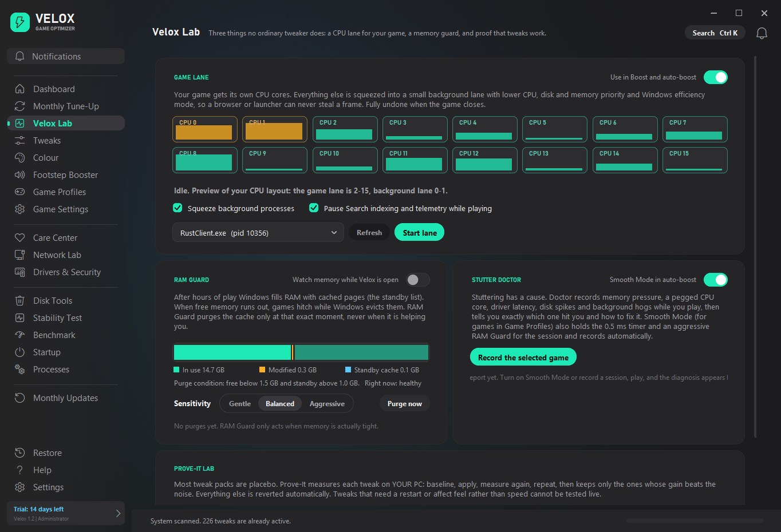Viewport: 781px width, 532px height.
Task: Click the RAM usage bar
Action: (301, 352)
